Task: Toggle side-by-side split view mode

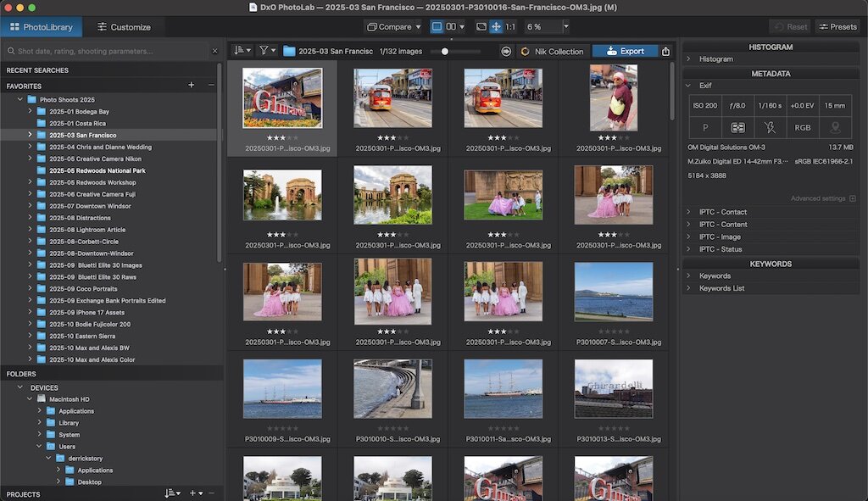Action: [x=451, y=27]
